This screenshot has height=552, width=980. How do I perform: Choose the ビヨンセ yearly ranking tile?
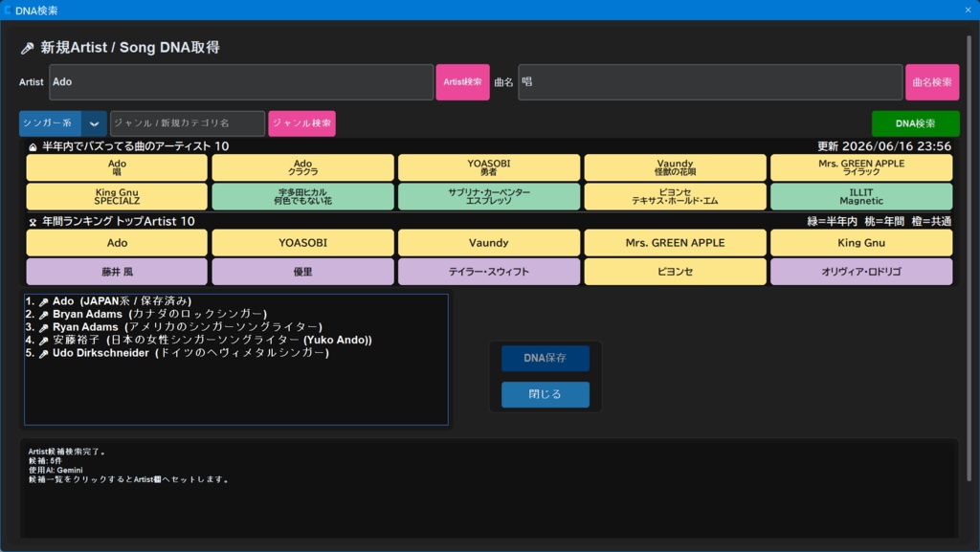[675, 272]
